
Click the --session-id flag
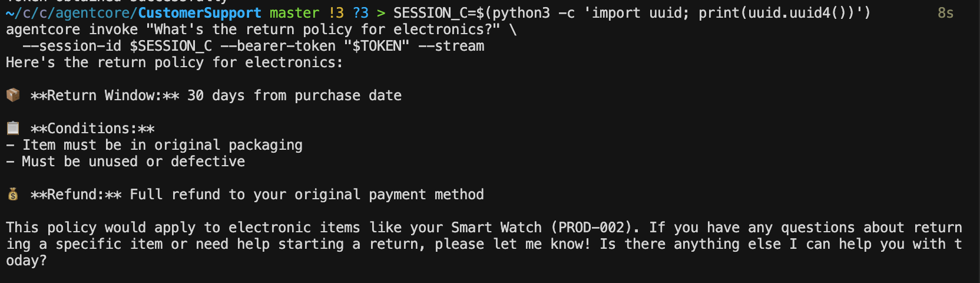coord(72,46)
